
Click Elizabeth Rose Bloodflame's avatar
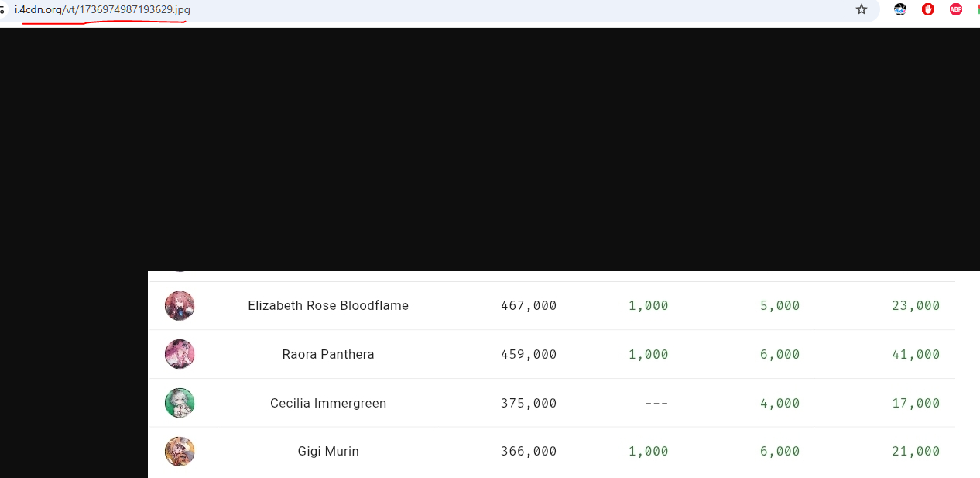pyautogui.click(x=180, y=306)
